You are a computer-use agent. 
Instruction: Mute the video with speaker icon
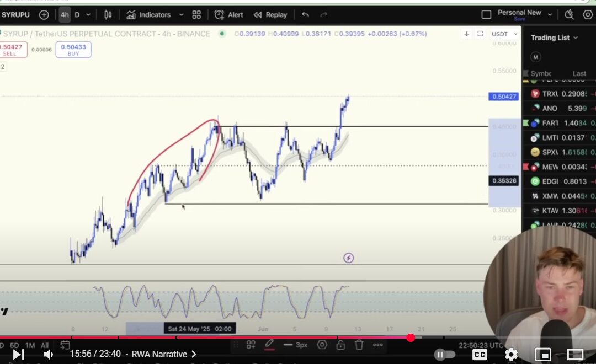coord(48,355)
